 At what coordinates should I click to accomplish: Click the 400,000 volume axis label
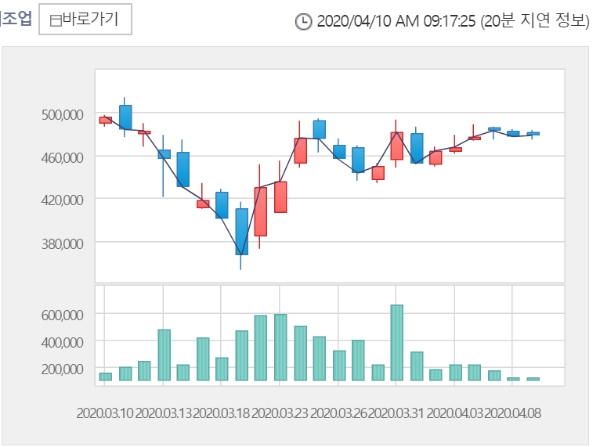pos(62,342)
